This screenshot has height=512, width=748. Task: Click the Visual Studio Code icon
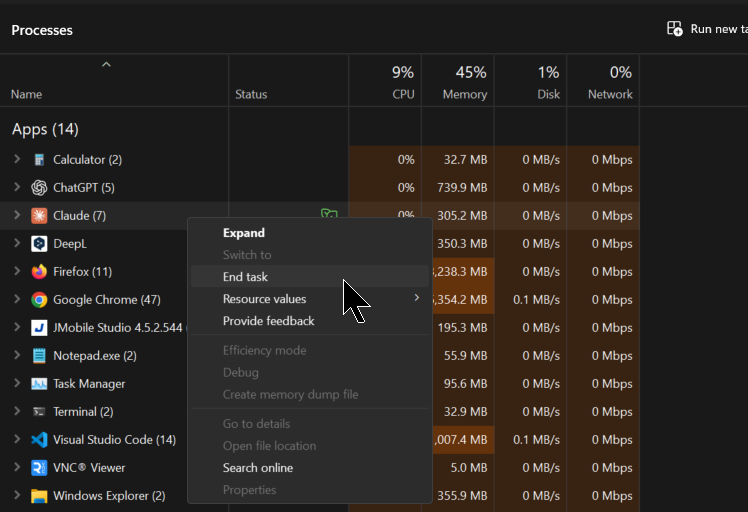(39, 440)
